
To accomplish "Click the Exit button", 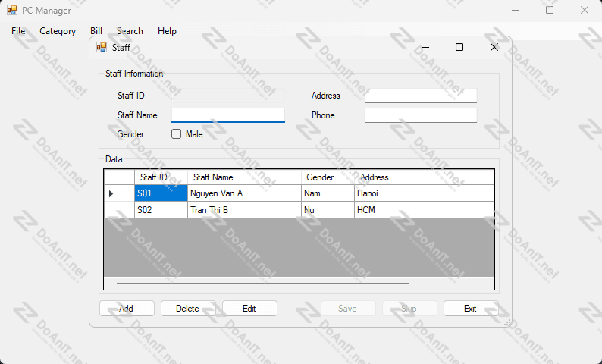I will tap(470, 309).
